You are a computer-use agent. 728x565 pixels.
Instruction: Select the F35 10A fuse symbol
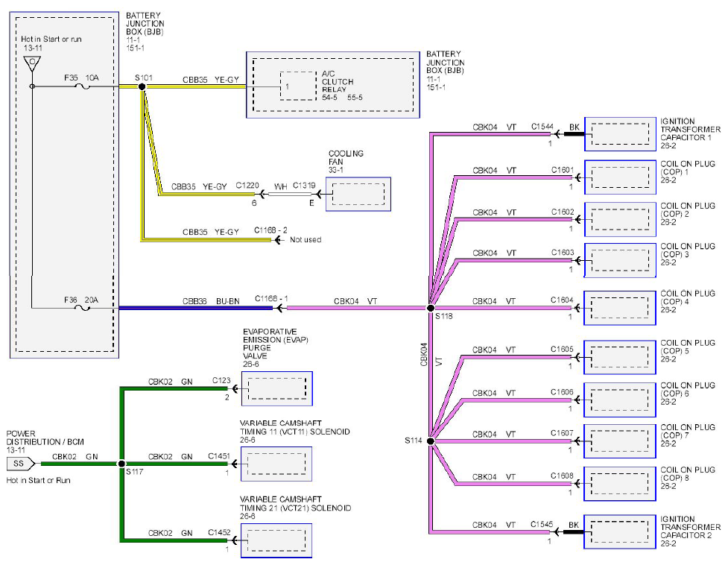pyautogui.click(x=83, y=86)
